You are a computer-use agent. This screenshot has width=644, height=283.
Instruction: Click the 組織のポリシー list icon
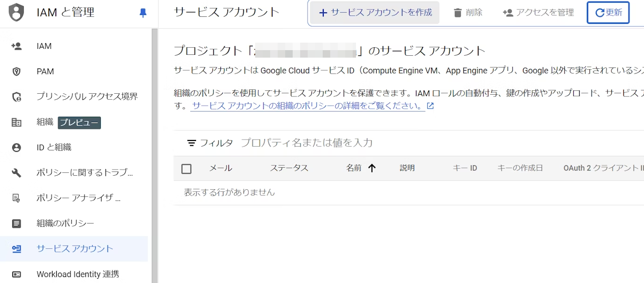pos(16,223)
